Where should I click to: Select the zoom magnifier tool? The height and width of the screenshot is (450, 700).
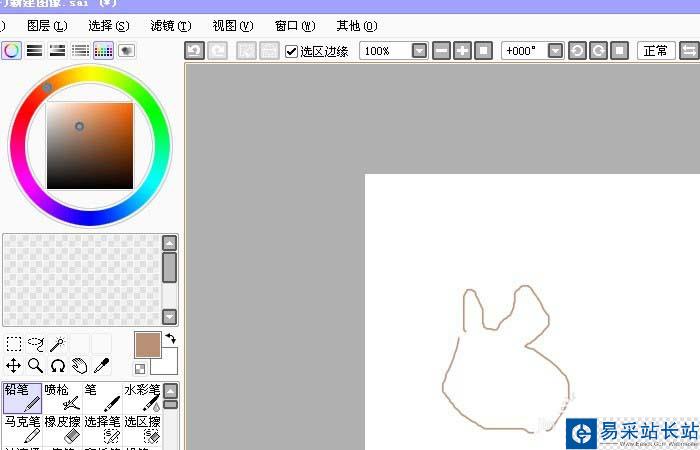(x=36, y=366)
